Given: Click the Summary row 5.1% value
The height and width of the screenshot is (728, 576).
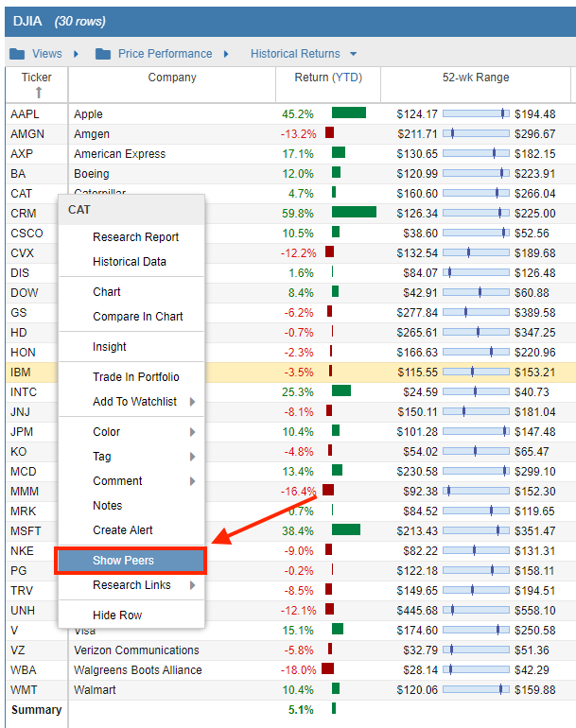Looking at the screenshot, I should click(301, 710).
